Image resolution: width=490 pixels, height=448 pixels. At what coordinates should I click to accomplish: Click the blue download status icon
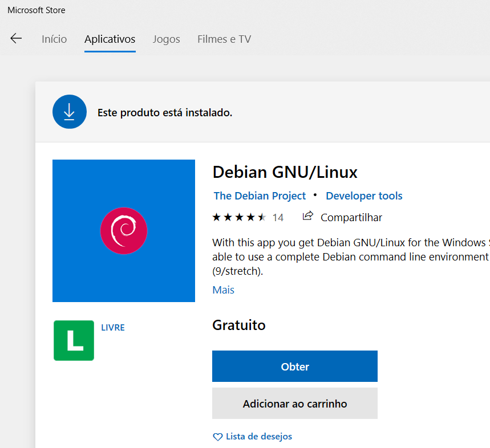coord(70,112)
